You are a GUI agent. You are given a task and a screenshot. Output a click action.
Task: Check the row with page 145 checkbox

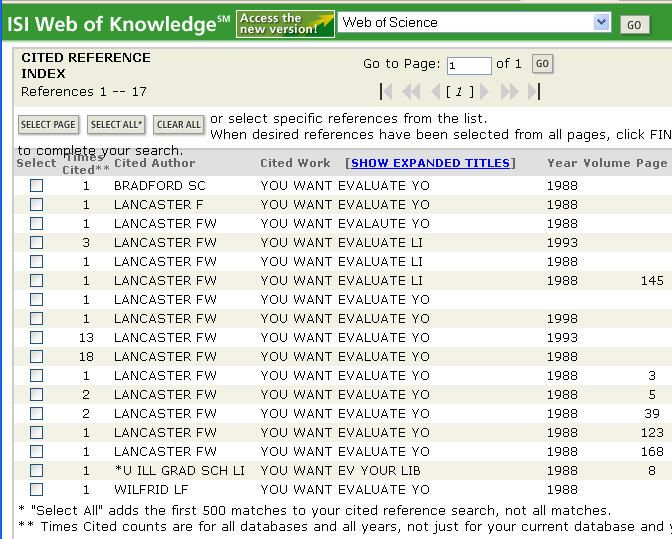[36, 281]
